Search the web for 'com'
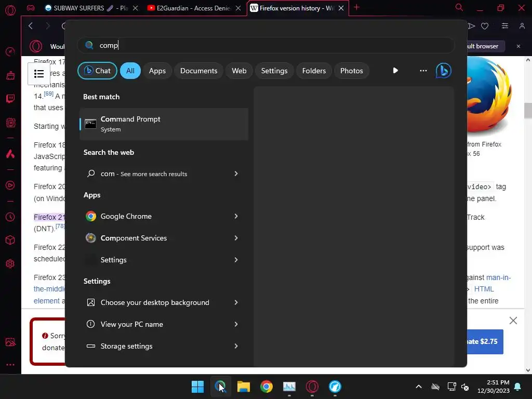 164,174
